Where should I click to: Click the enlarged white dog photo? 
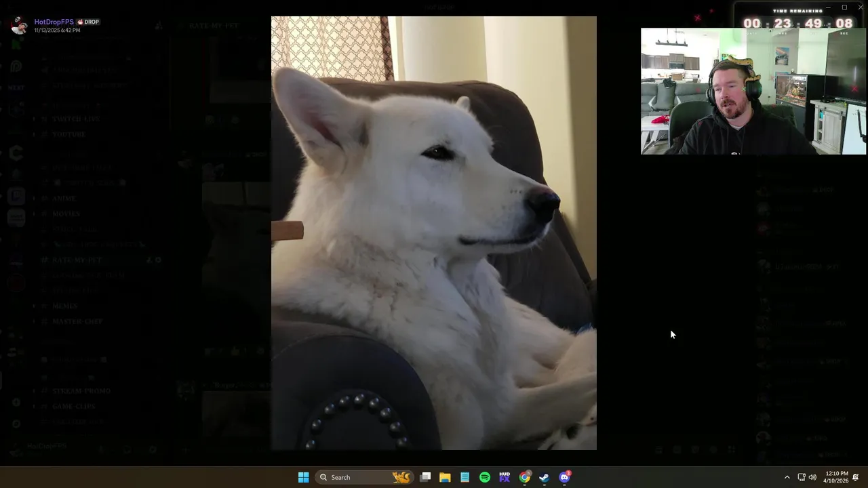[x=434, y=233]
